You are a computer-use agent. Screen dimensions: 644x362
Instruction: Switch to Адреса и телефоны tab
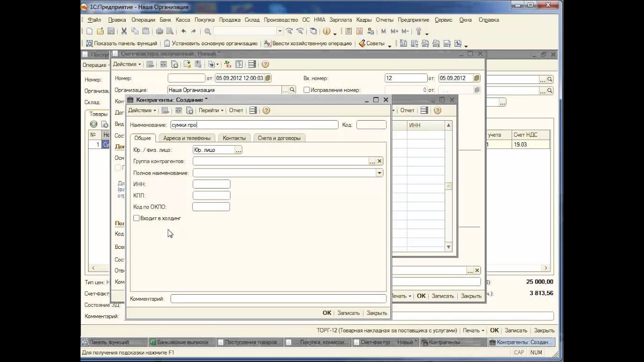187,138
